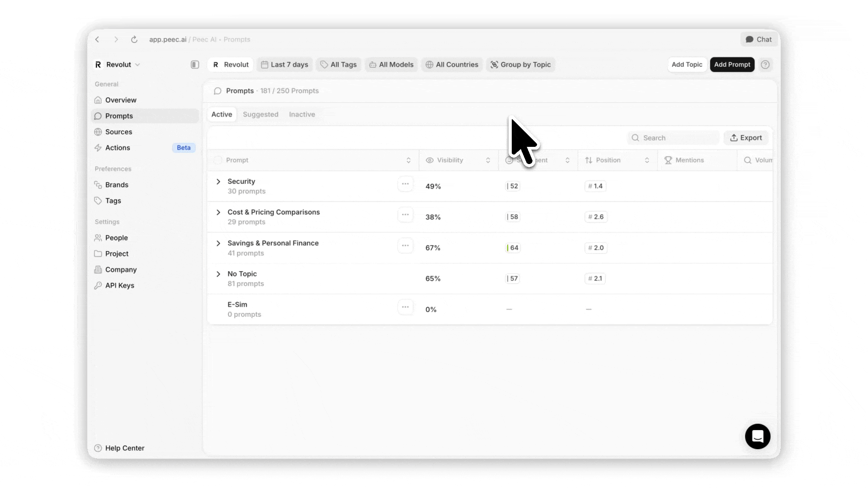Open the options menu on the Security row
This screenshot has height=488, width=868.
pyautogui.click(x=405, y=184)
